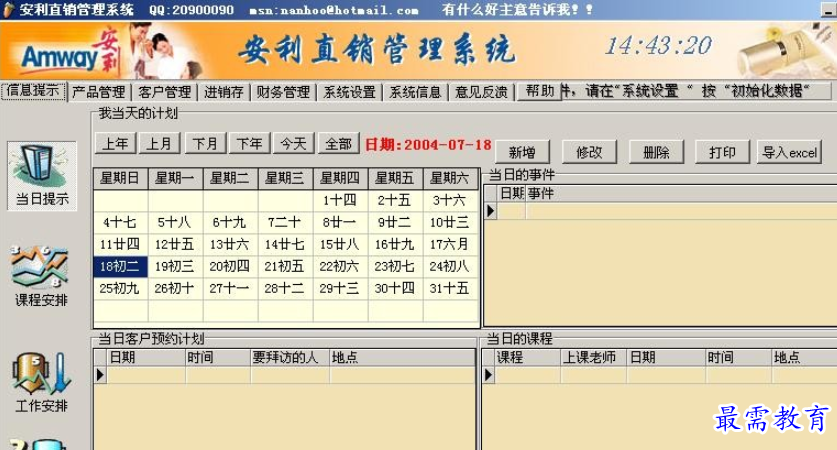Jump to today with 今天 button
837x450 pixels.
coord(294,144)
